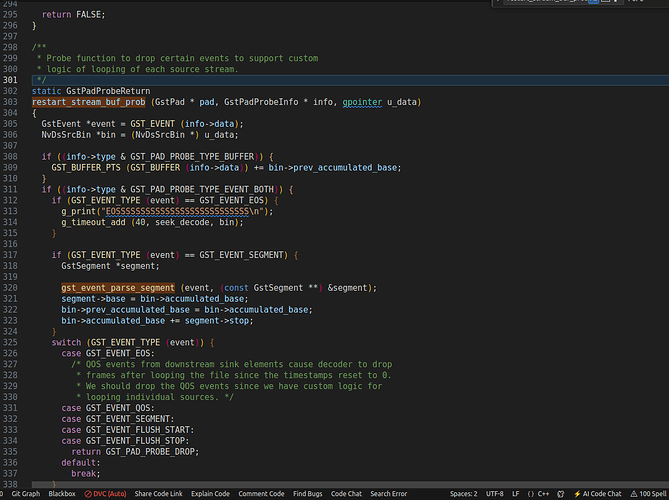Click GstPadProbeReturn on line 302

[108, 91]
